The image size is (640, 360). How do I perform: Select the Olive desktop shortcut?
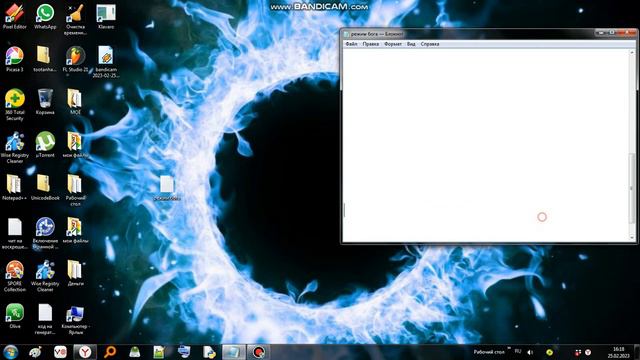coord(15,316)
